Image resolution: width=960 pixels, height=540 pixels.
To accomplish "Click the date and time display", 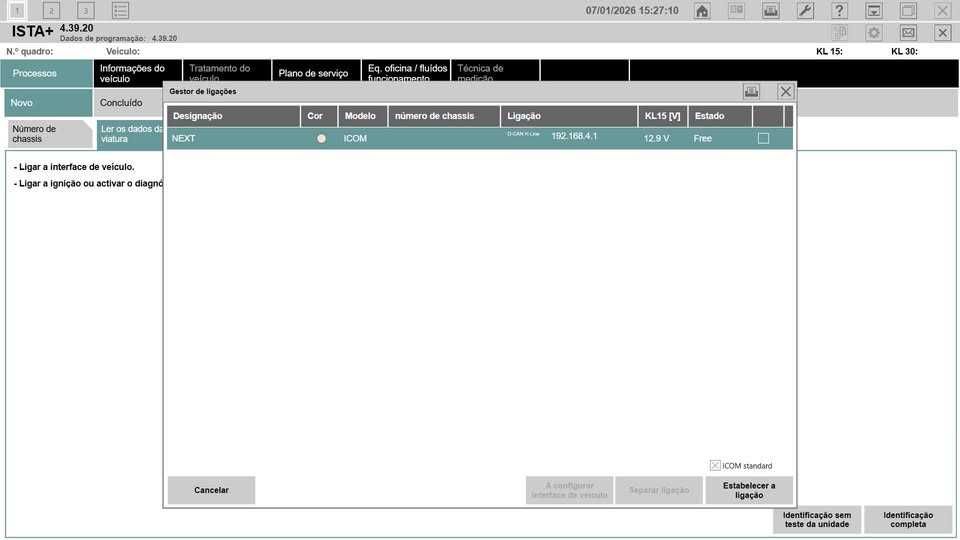I will pyautogui.click(x=632, y=10).
